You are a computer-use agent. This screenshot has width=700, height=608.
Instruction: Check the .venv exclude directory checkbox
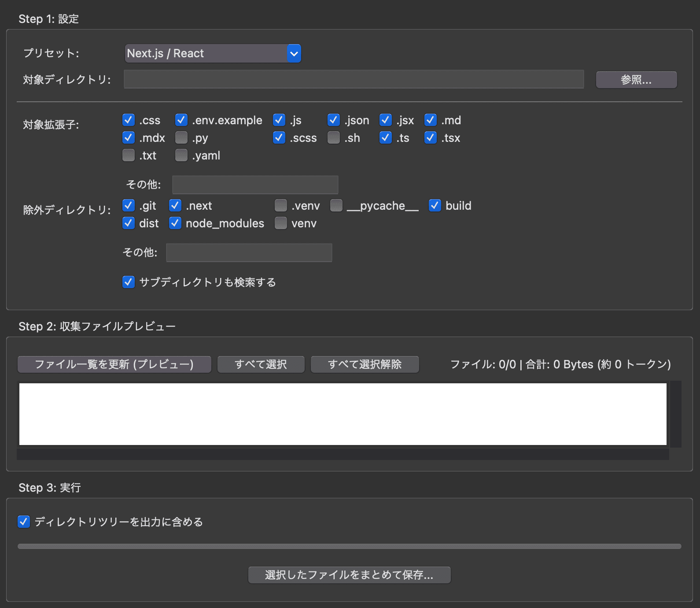(x=280, y=205)
